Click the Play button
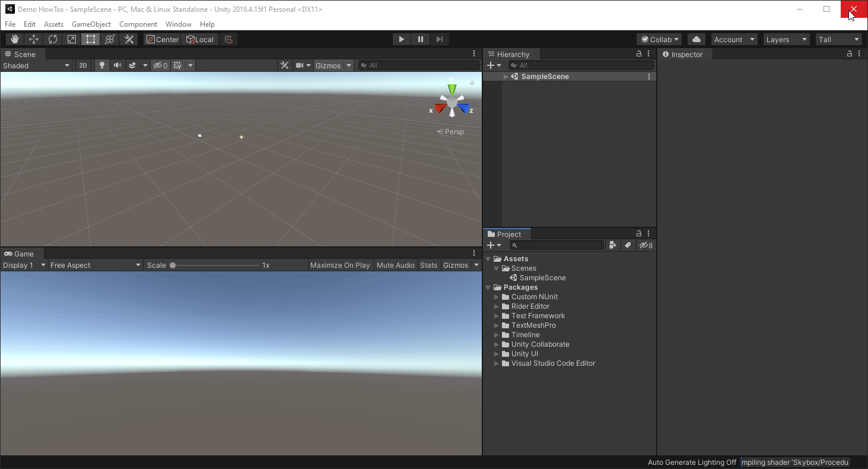868x469 pixels. coord(402,39)
